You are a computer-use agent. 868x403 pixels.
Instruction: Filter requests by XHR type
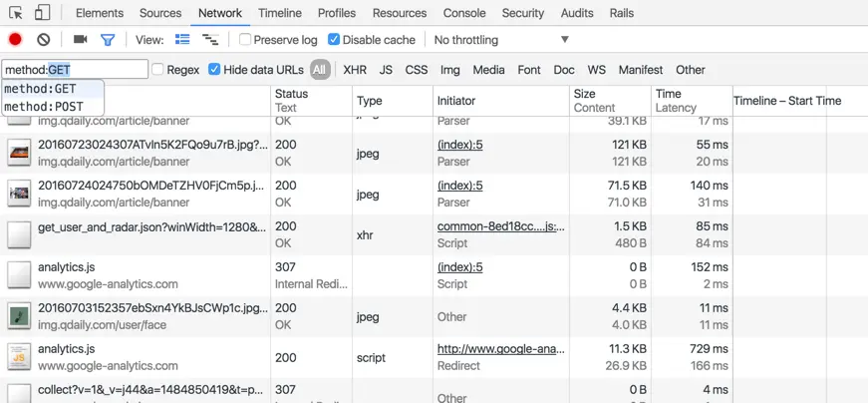(355, 70)
